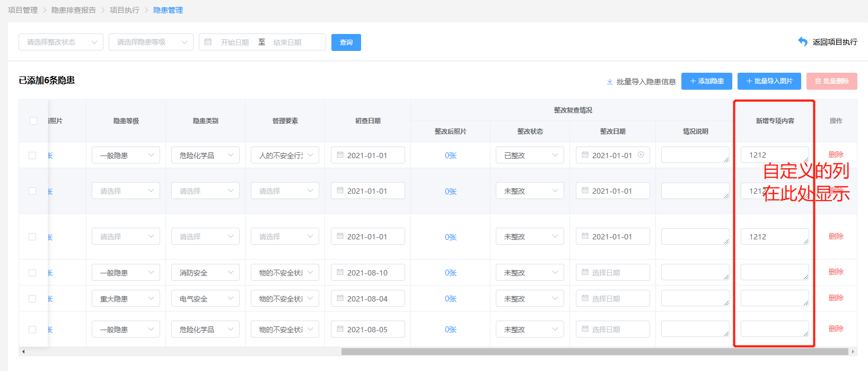Click calendar icon in the 开始日期 filter
Screen dimensions: 868x371
coord(208,42)
